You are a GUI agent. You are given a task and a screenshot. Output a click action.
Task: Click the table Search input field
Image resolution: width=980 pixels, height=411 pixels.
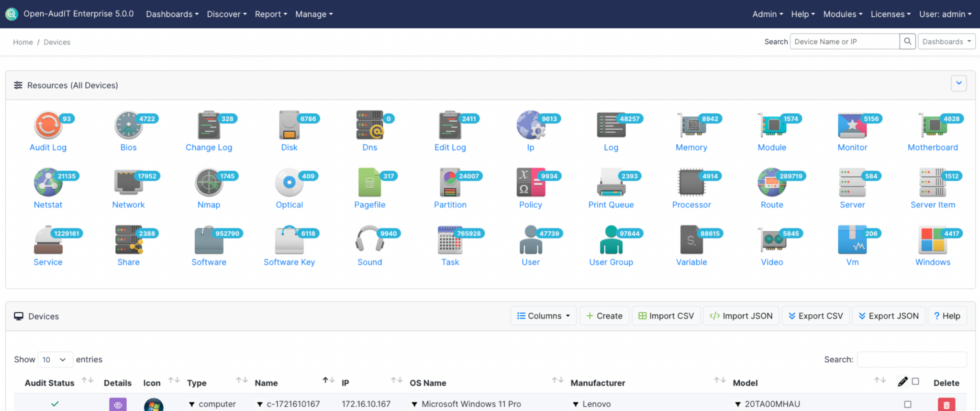912,359
